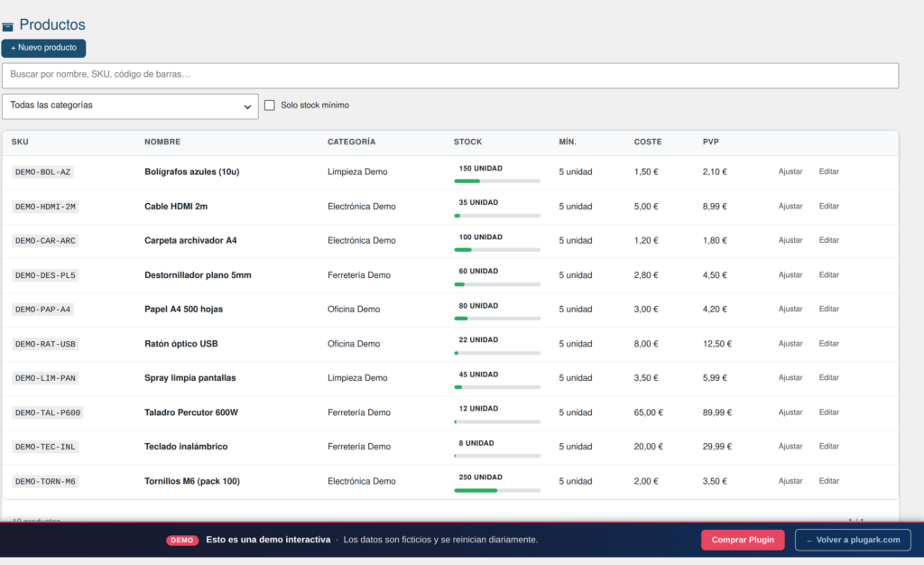Adjust stock for Spray limpia pantallas
The image size is (924, 565).
[790, 377]
